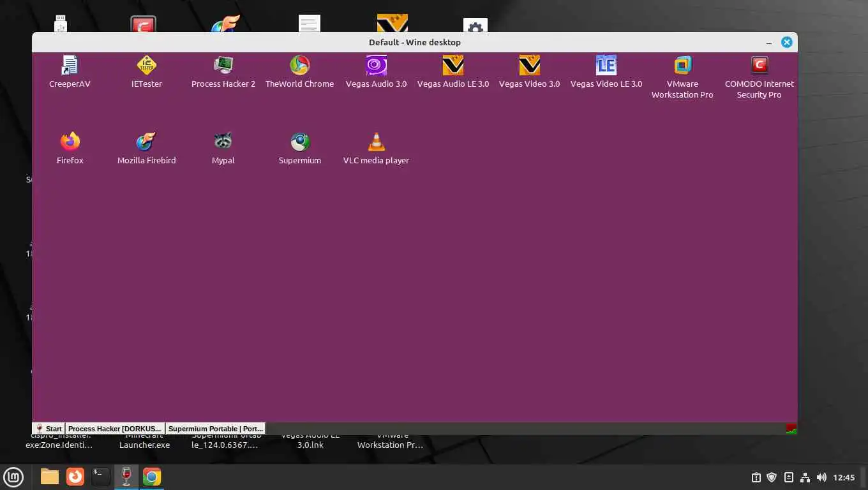Select the VMware Workstation Pro icon

pos(682,65)
